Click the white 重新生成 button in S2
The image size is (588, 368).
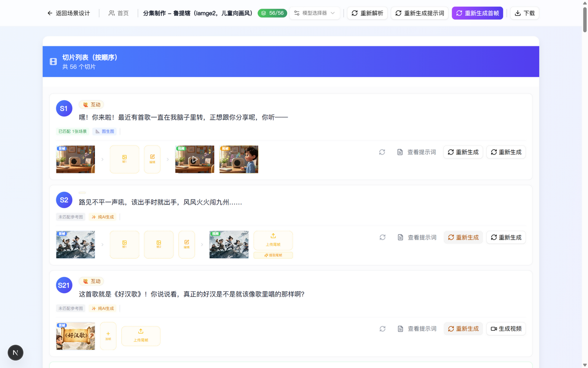tap(506, 238)
